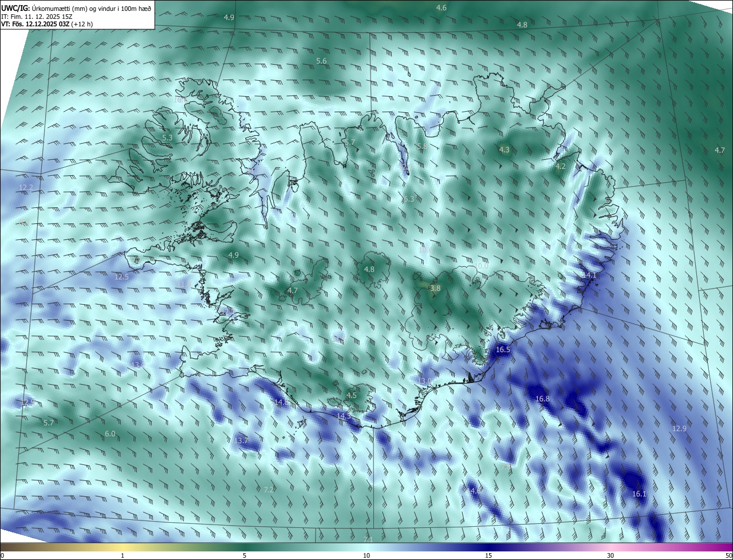
Task: Click the 16.5 value label
Action: [x=503, y=349]
